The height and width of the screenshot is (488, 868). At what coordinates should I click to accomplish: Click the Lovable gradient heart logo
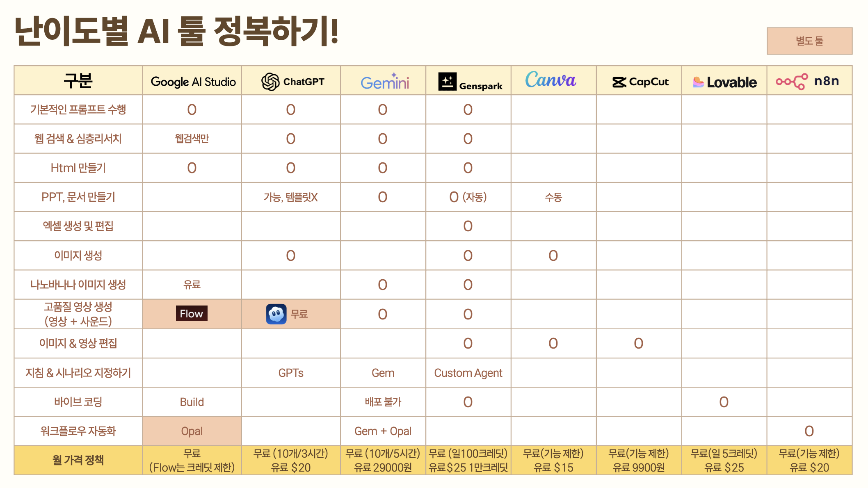click(698, 82)
